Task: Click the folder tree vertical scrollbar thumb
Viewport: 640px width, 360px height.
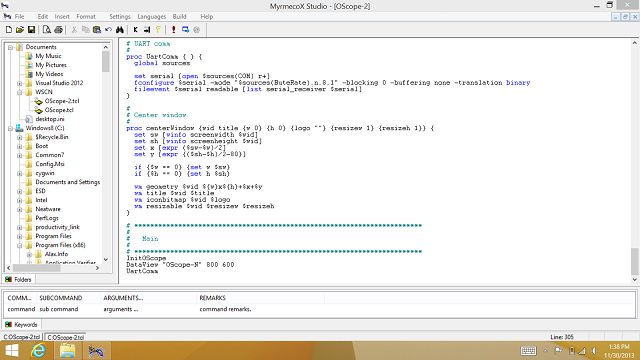Action: pos(106,62)
